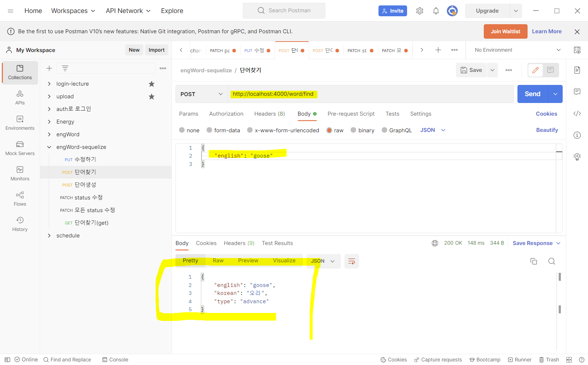The height and width of the screenshot is (365, 588).
Task: Expand the Energy collection
Action: [49, 122]
